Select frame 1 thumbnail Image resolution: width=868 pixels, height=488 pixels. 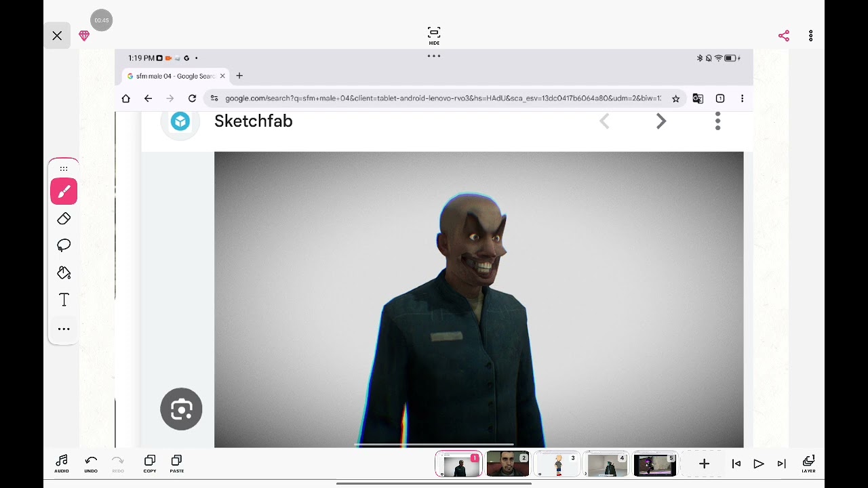[458, 464]
